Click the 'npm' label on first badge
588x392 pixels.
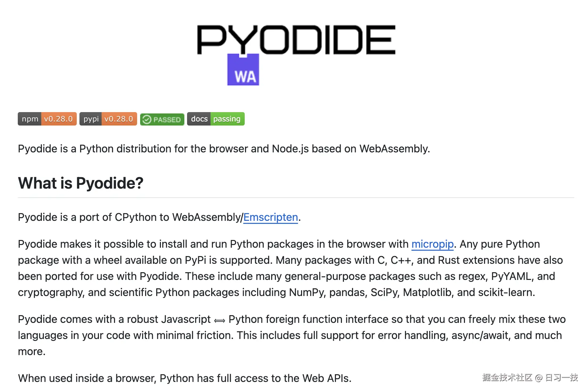(x=30, y=119)
